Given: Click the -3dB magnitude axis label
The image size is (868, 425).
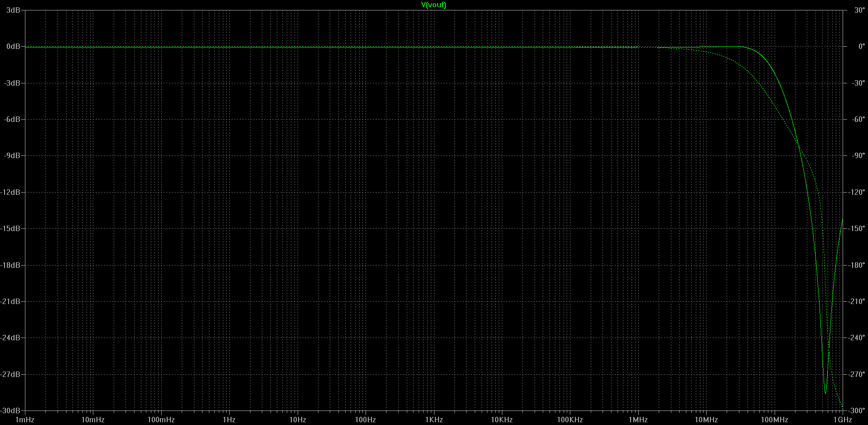Looking at the screenshot, I should [x=12, y=83].
